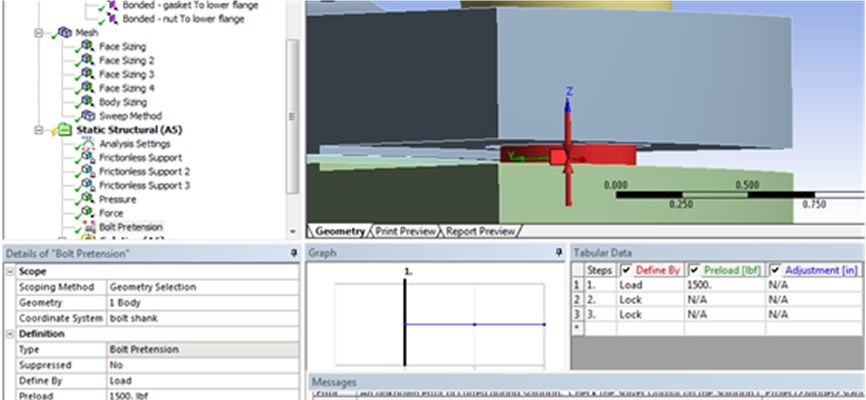Toggle the Preload [lbf] column checkbox
Image resolution: width=866 pixels, height=400 pixels.
pyautogui.click(x=694, y=270)
